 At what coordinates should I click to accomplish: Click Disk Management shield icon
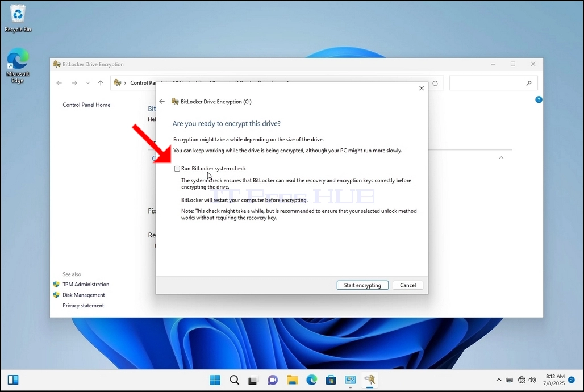[56, 295]
